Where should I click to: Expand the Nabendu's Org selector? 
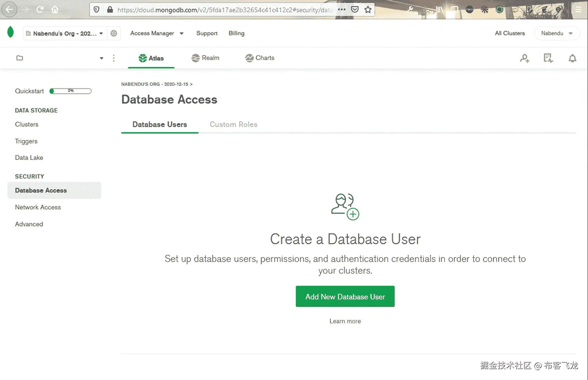click(x=65, y=33)
